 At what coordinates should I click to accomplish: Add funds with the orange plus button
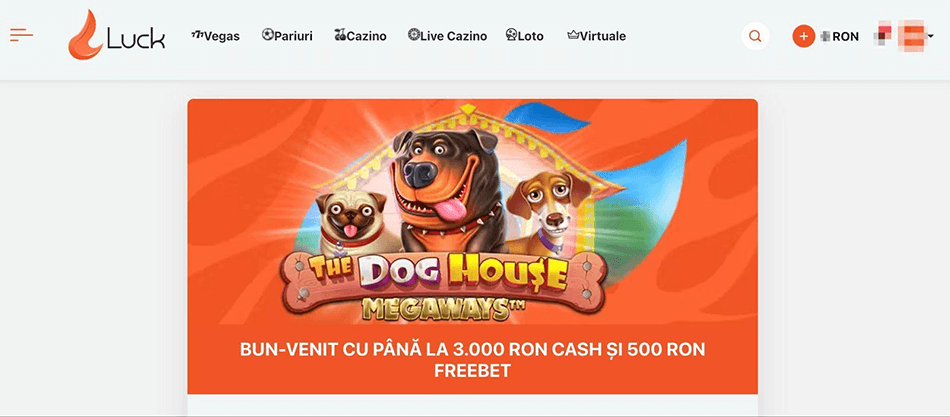(x=803, y=36)
